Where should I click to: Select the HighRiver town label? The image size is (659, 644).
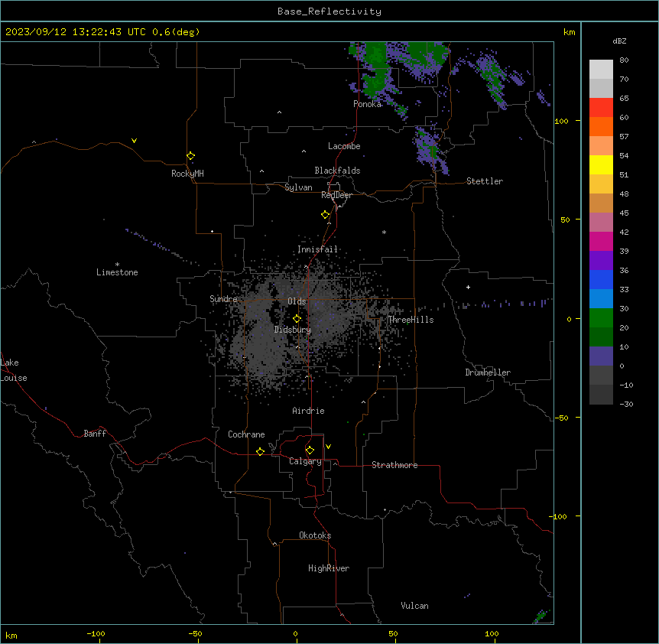tap(329, 568)
